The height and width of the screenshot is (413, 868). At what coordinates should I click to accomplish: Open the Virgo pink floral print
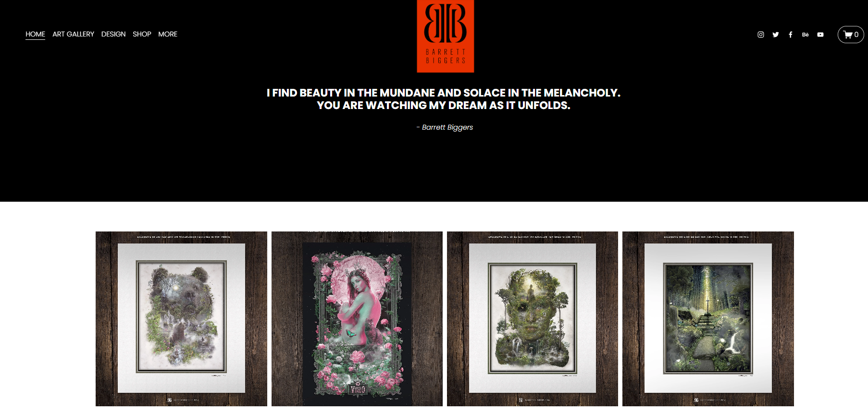[x=357, y=319]
